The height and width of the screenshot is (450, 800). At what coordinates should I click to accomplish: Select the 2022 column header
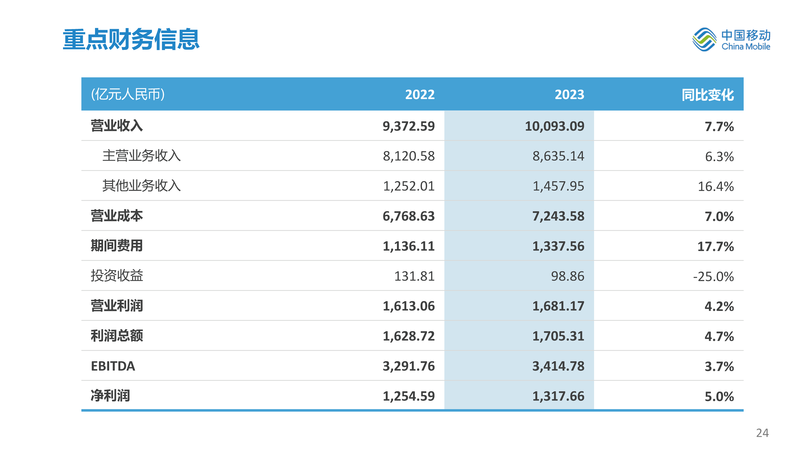(x=420, y=96)
